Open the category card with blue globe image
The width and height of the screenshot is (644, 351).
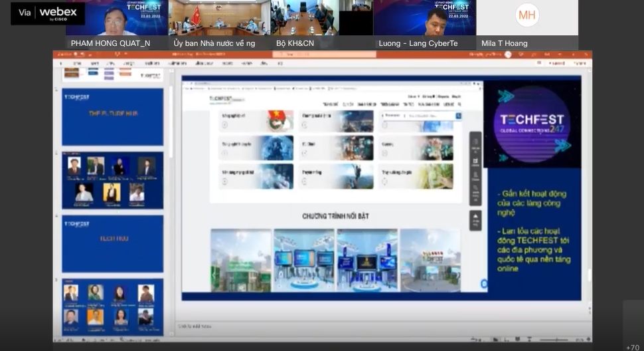point(256,148)
